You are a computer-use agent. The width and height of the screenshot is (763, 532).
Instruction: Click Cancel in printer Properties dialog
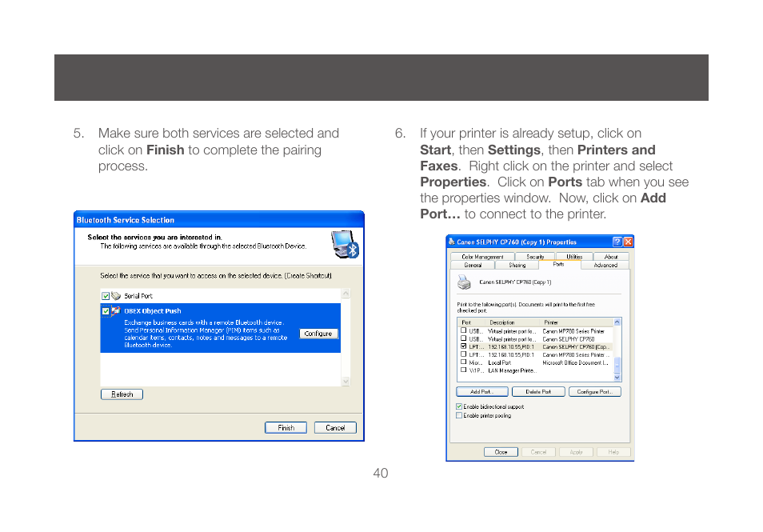539,452
